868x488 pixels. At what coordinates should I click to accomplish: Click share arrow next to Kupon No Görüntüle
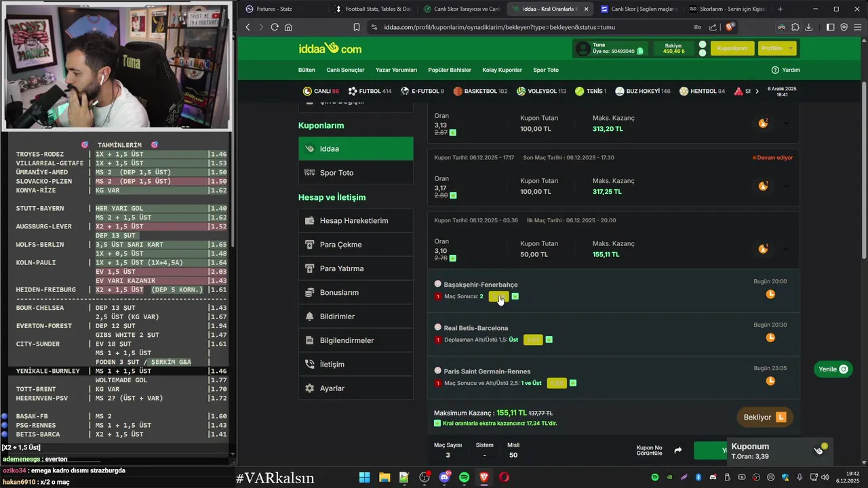coord(677,451)
